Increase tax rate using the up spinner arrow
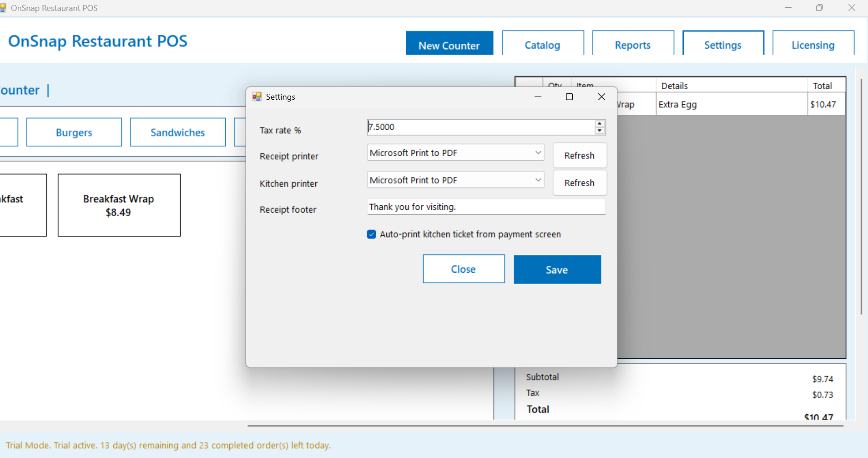Image resolution: width=868 pixels, height=458 pixels. (599, 124)
